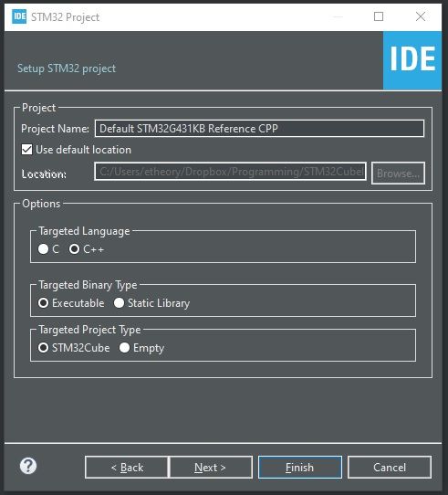
Task: Click the 'Setup STM32 project' heading text
Action: (67, 68)
